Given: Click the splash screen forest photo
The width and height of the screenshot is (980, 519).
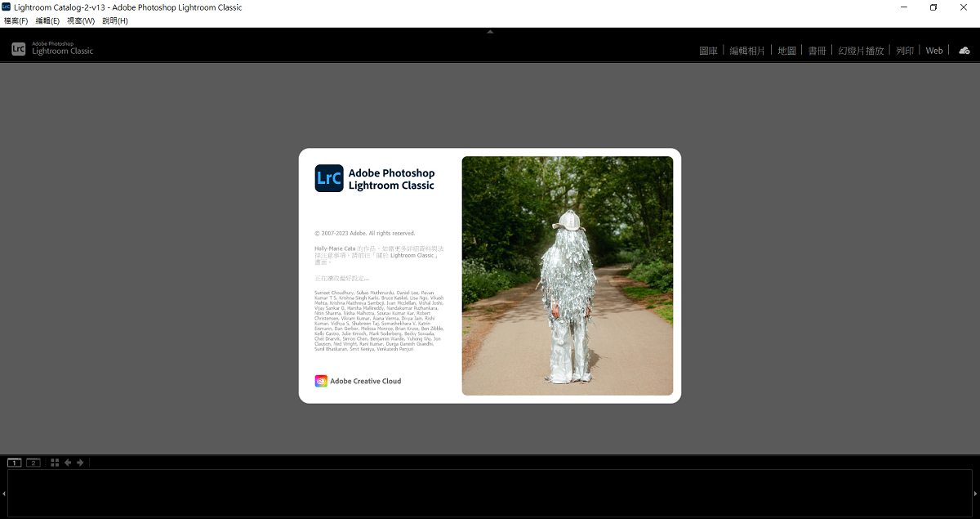Looking at the screenshot, I should click(568, 275).
